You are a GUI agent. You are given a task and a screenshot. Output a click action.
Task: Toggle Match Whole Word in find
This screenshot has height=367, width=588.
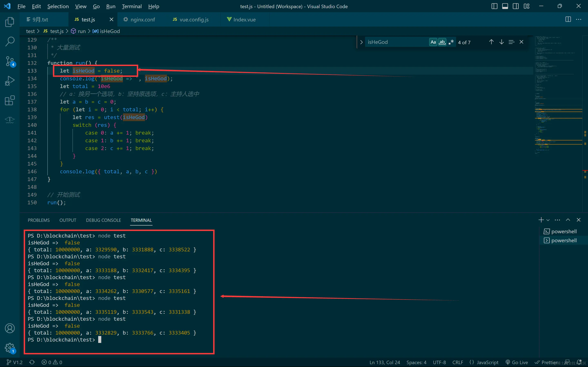[x=442, y=42]
